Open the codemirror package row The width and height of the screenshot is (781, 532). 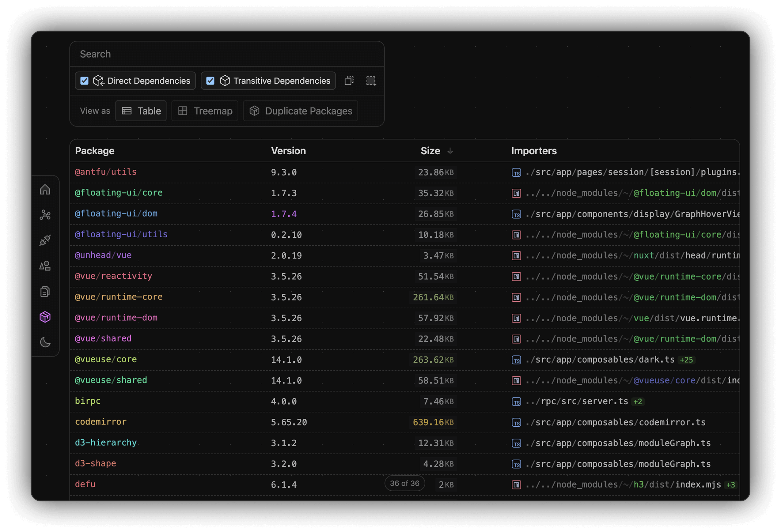101,422
